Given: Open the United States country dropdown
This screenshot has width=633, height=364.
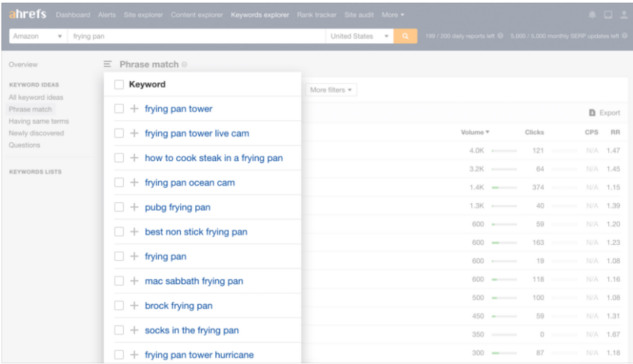Looking at the screenshot, I should pyautogui.click(x=359, y=36).
